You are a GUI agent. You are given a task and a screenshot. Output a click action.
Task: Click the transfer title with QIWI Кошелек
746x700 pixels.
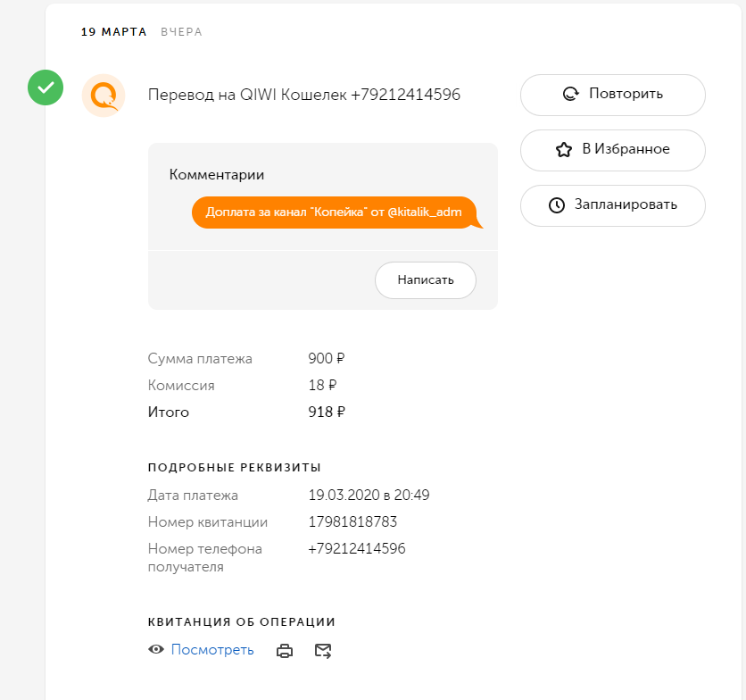click(303, 95)
